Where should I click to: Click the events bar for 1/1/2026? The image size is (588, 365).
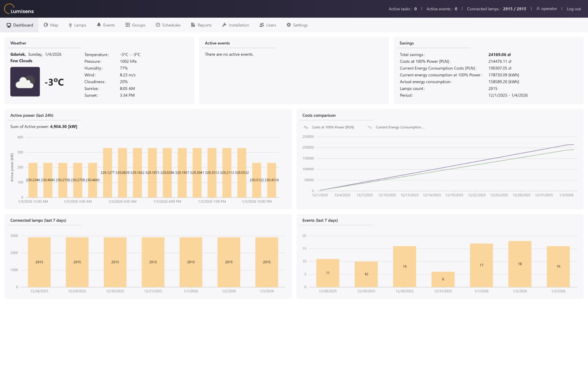pos(481,265)
